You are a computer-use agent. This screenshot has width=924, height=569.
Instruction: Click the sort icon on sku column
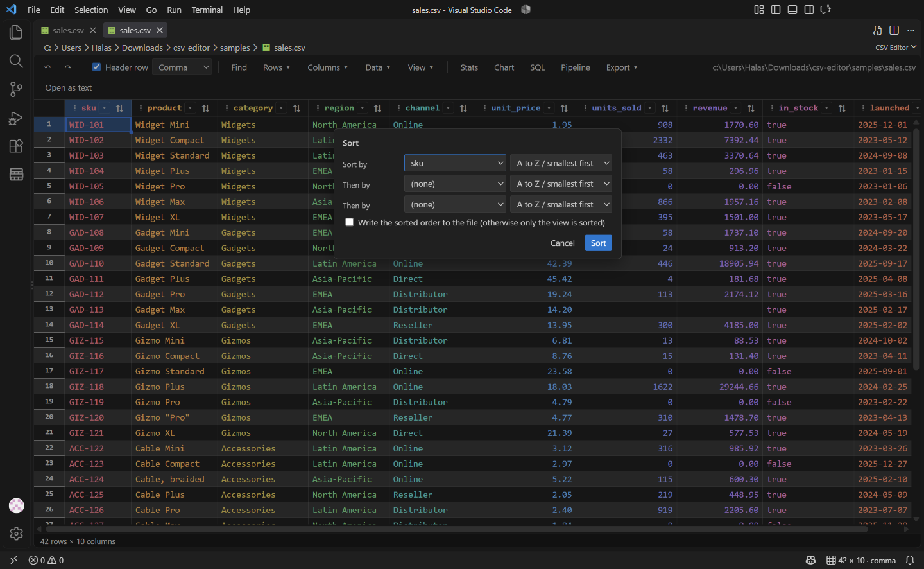[x=120, y=109]
